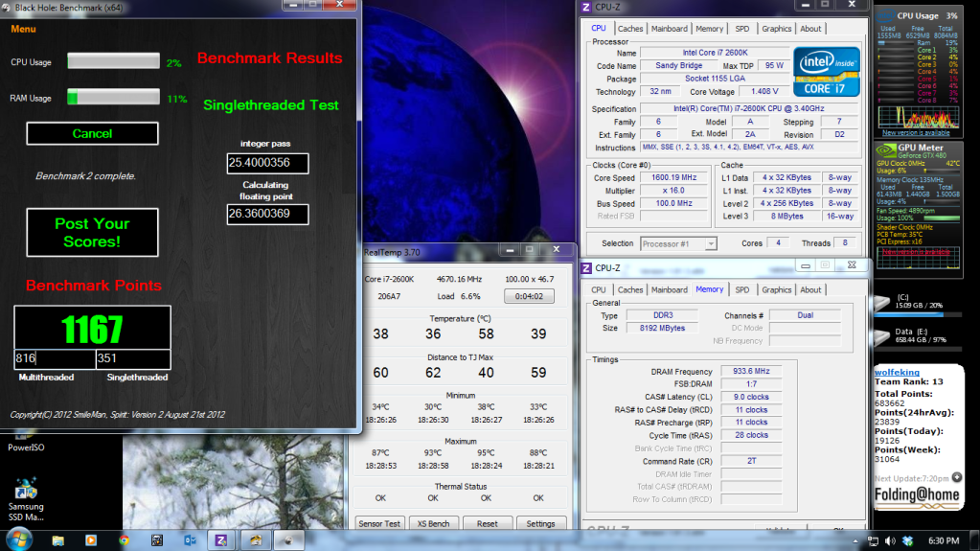Click the Singlethreaded score field 351
This screenshot has height=551, width=980.
pyautogui.click(x=133, y=359)
